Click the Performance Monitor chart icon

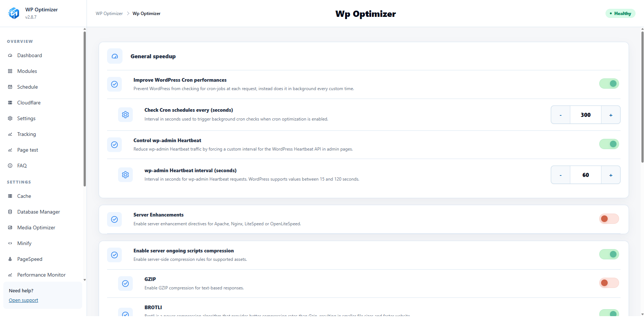[x=10, y=275]
